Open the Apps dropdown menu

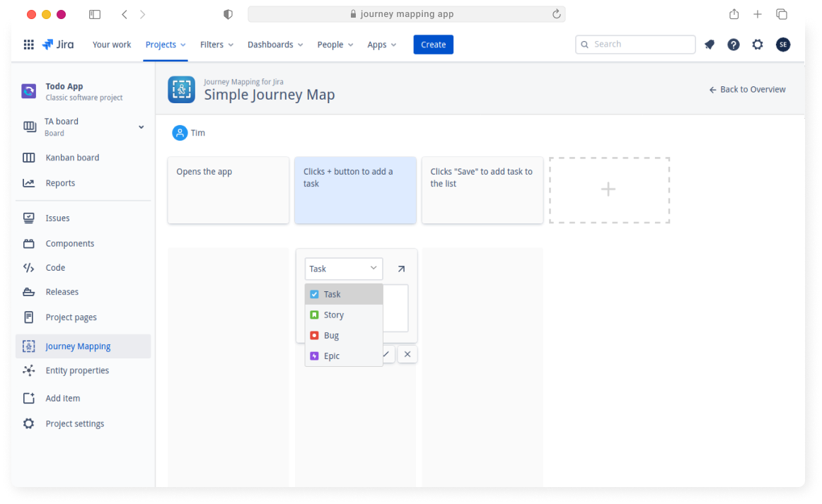[382, 45]
